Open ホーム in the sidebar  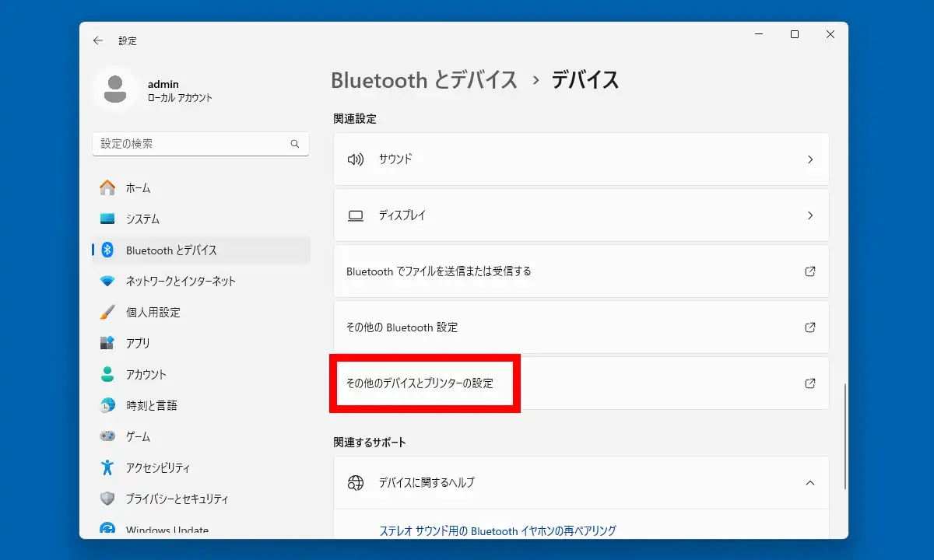201,187
